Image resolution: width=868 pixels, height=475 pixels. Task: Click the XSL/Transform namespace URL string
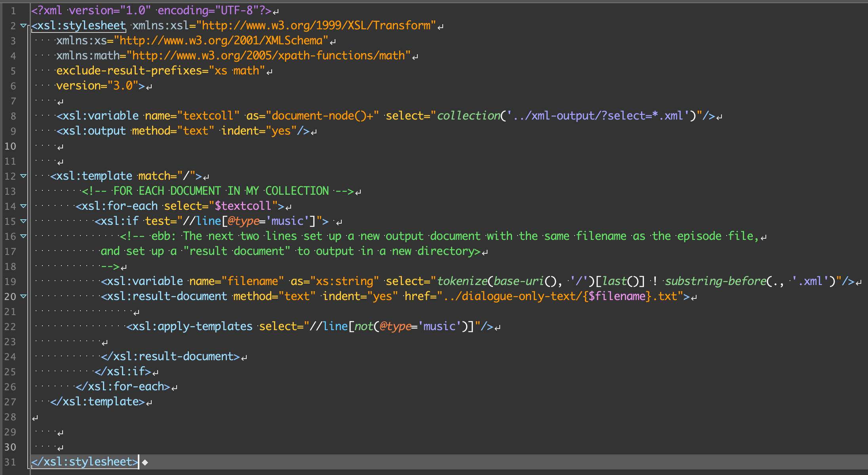pos(316,26)
